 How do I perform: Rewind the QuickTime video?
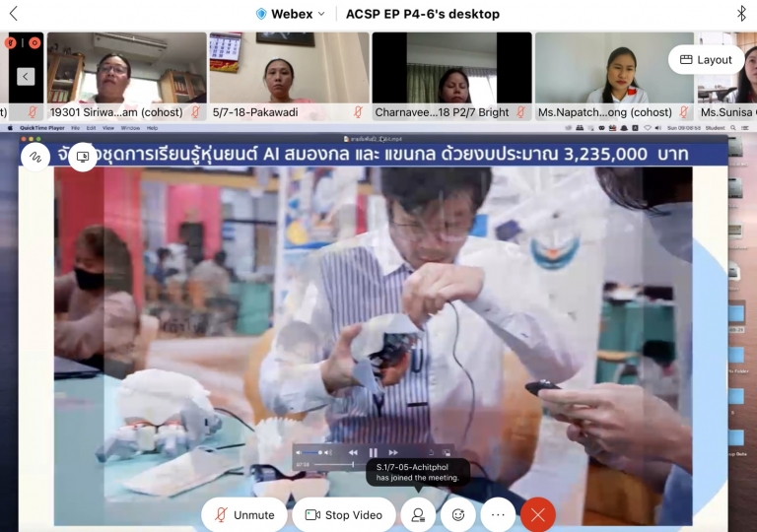click(x=353, y=452)
